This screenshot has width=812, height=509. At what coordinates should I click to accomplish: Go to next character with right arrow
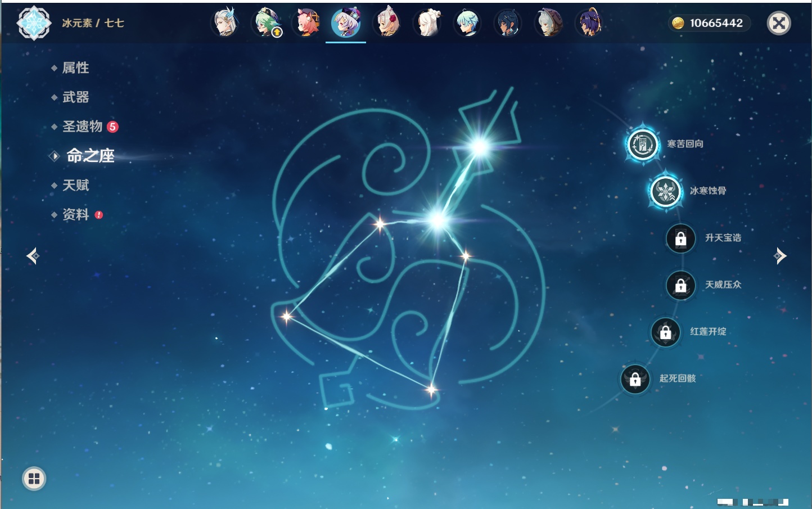point(780,256)
